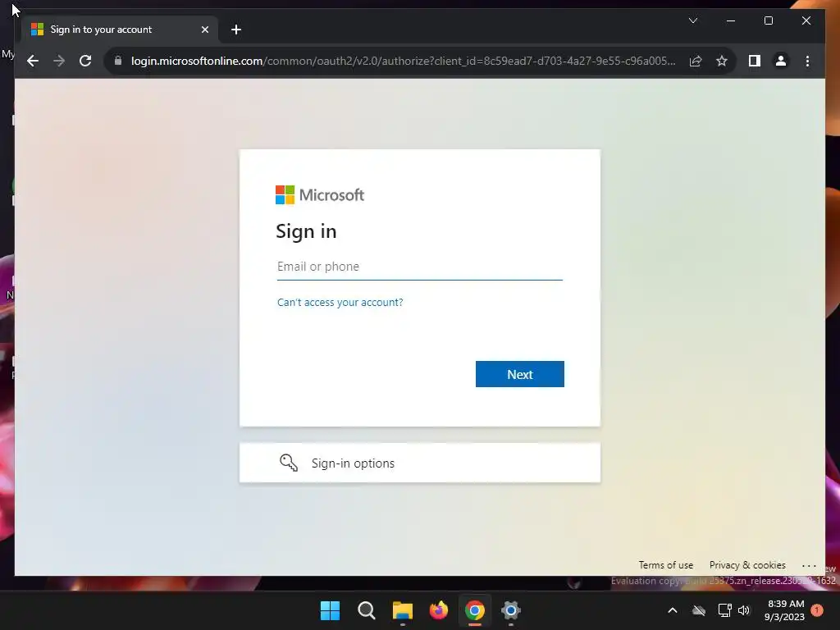
Task: Click the address bar URL
Action: tap(403, 61)
